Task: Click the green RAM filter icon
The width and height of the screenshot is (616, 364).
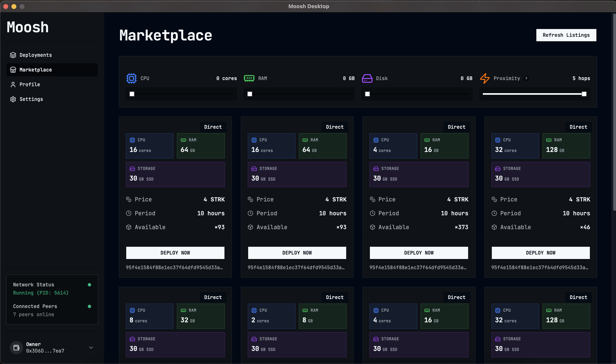Action: click(249, 78)
